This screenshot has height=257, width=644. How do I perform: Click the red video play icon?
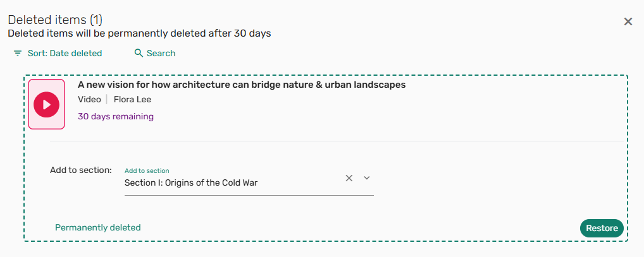coord(46,104)
